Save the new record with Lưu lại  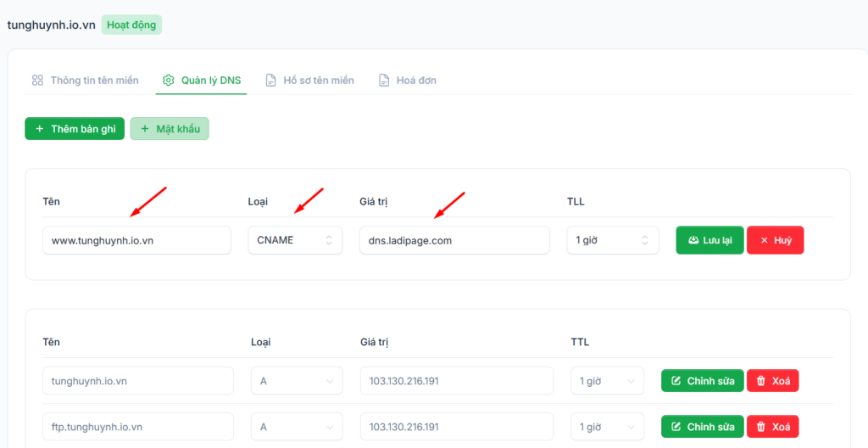(x=709, y=240)
